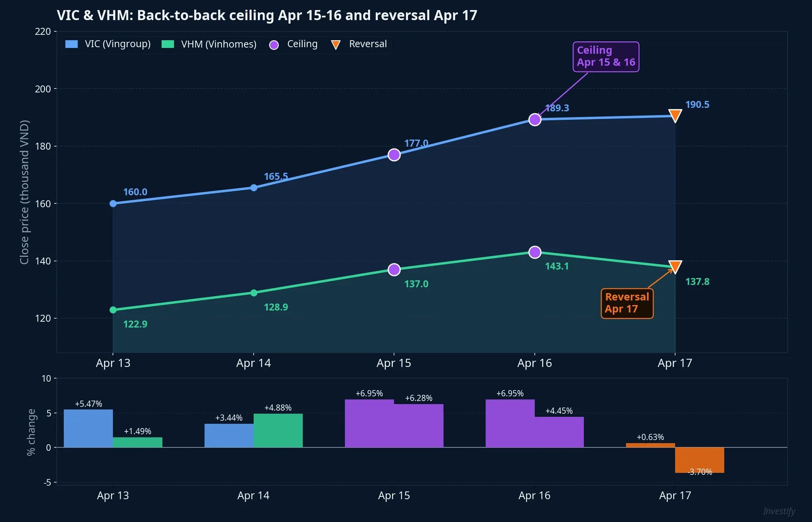Click the purple Ceiling legend circle
The width and height of the screenshot is (812, 522).
click(274, 45)
